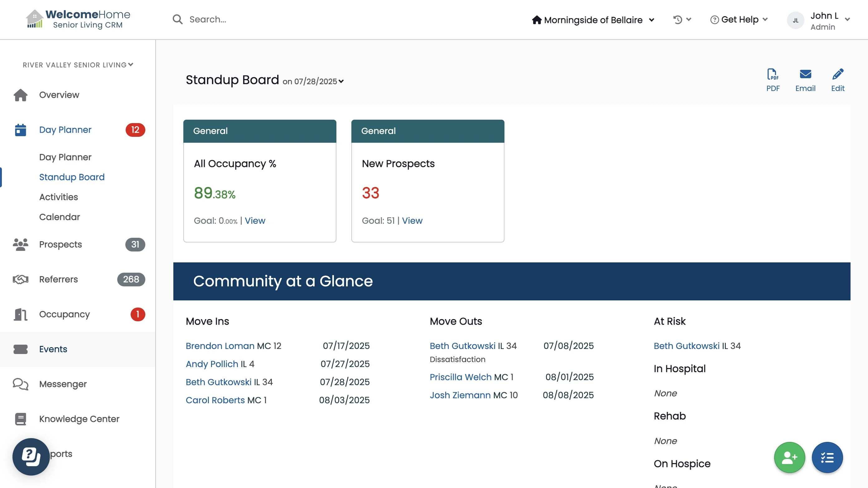Select Calendar in the sidebar
868x488 pixels.
click(59, 217)
